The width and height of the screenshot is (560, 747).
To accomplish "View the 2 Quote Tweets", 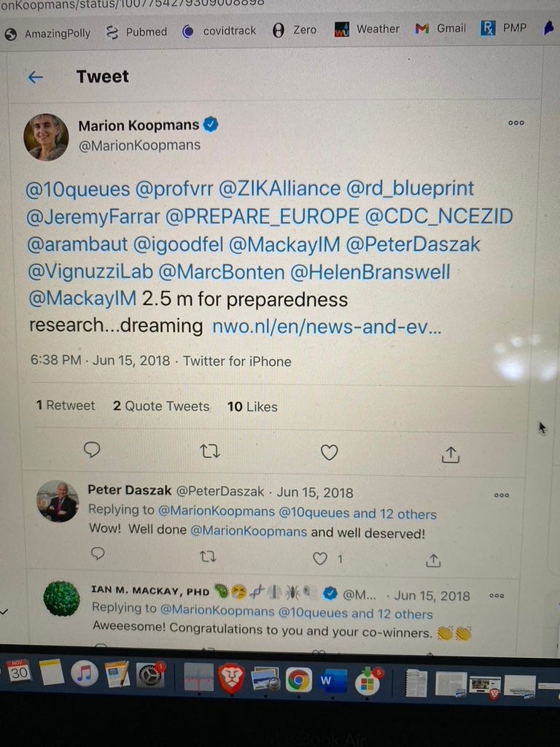I will [x=161, y=406].
